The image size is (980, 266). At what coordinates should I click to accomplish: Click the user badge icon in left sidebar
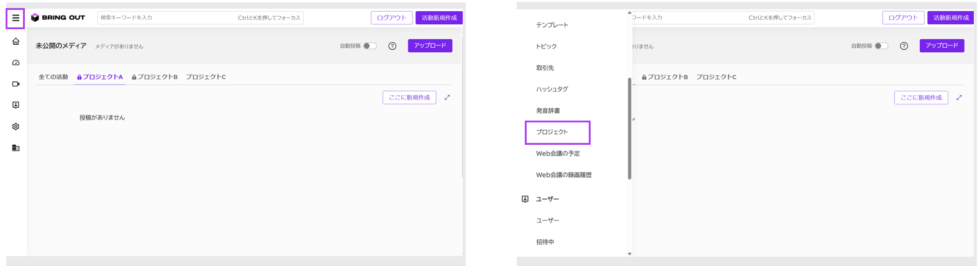point(16,105)
